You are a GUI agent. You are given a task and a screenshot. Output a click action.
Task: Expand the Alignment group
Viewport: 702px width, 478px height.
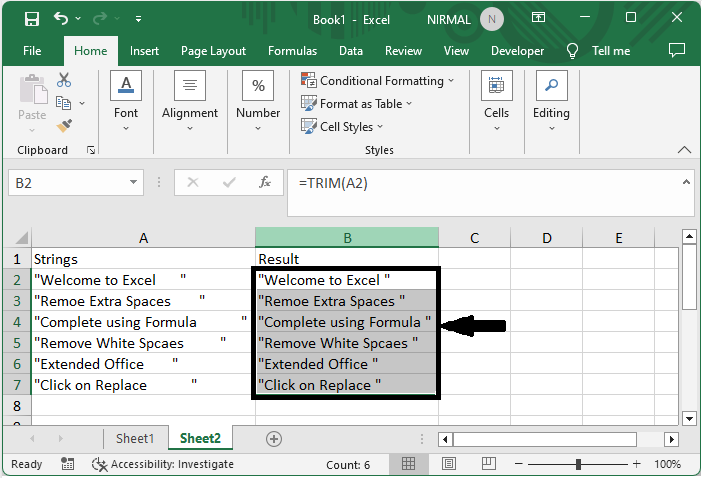point(190,101)
